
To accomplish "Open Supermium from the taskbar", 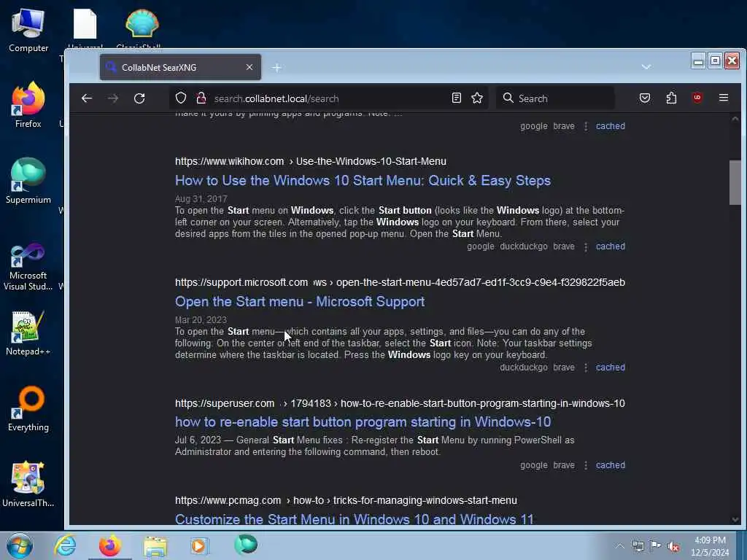I will [x=246, y=545].
